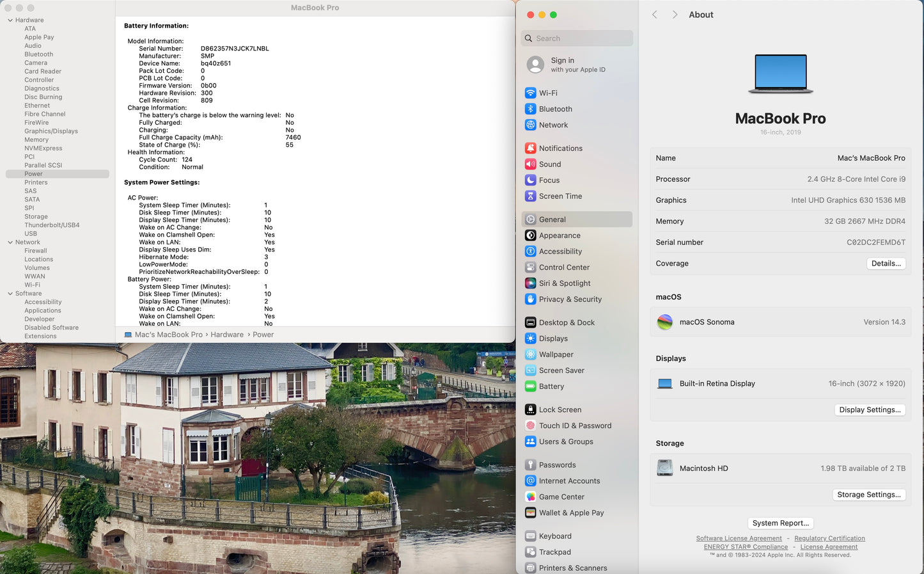Select the Game Center icon
The image size is (924, 574).
(x=530, y=497)
